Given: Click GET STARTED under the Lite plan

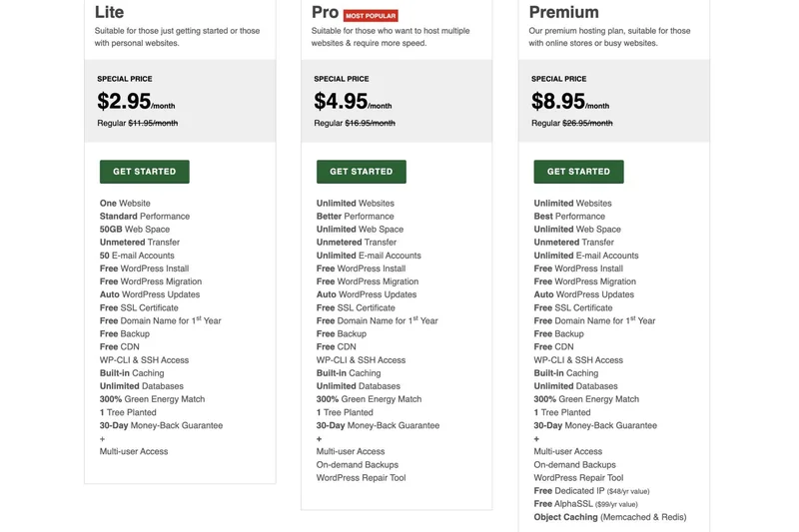Looking at the screenshot, I should (x=144, y=172).
